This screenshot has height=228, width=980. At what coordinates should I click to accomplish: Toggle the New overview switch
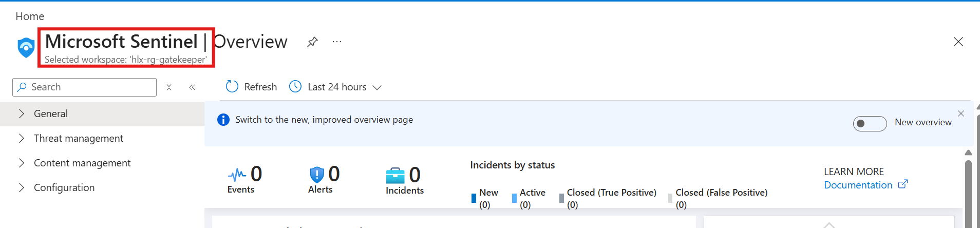[870, 124]
